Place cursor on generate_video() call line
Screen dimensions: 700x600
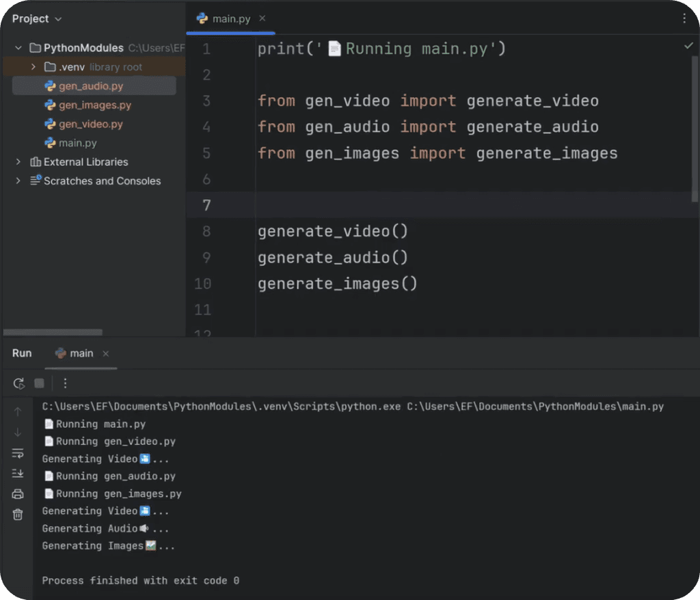[333, 231]
